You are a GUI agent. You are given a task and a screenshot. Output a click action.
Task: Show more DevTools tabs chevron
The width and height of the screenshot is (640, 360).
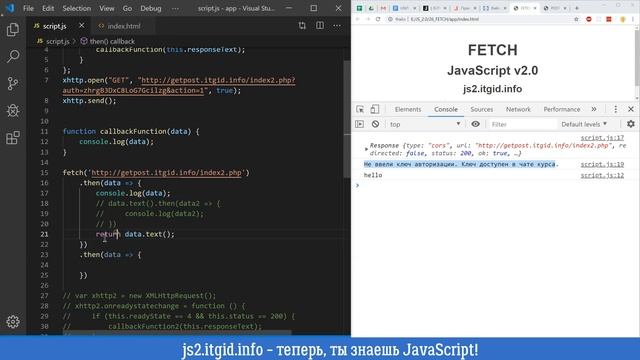(x=594, y=109)
